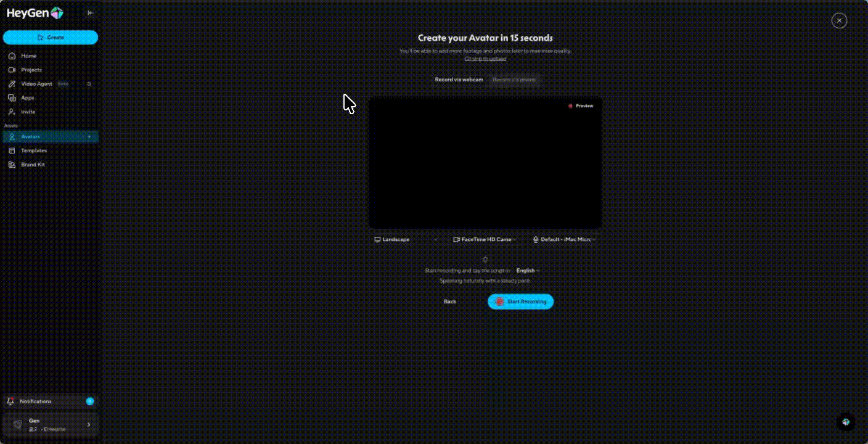Open the Default iMac Microphone dropdown
The height and width of the screenshot is (444, 868).
[565, 239]
